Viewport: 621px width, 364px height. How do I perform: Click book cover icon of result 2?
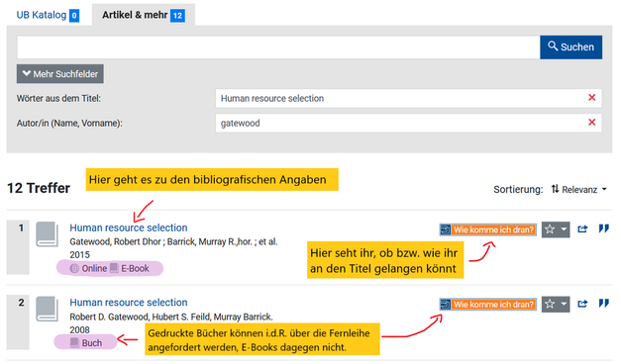(x=48, y=309)
